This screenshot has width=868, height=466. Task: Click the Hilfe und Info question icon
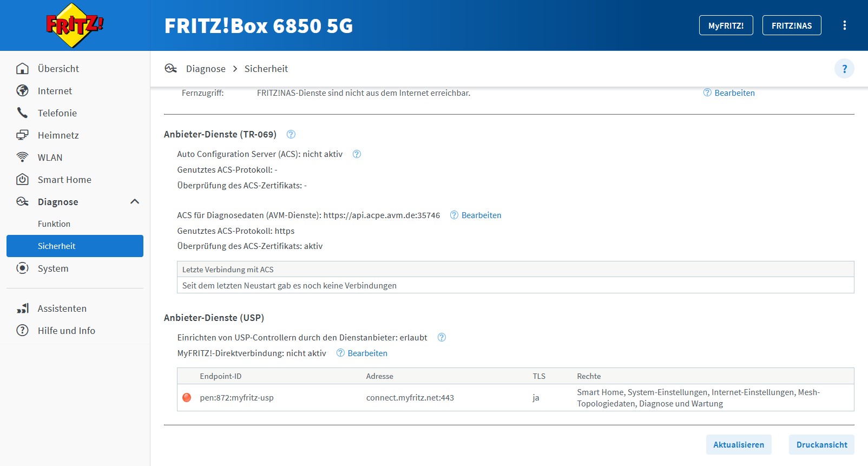coord(22,331)
